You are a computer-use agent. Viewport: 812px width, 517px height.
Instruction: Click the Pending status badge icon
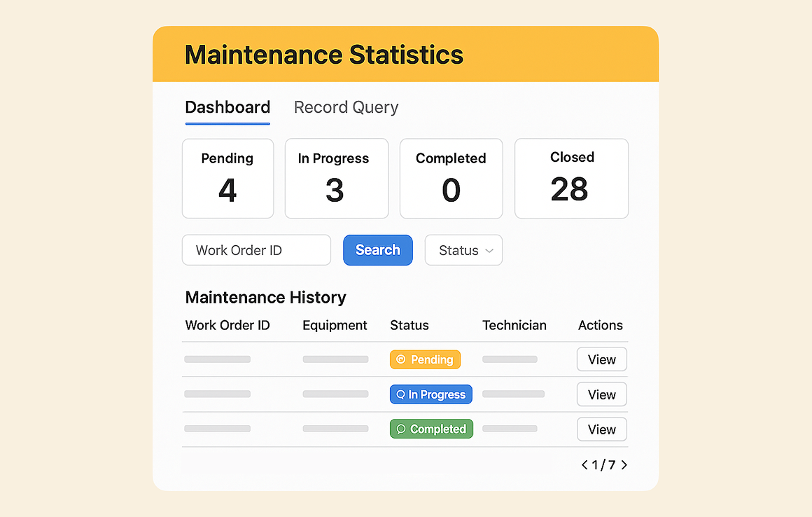[401, 359]
